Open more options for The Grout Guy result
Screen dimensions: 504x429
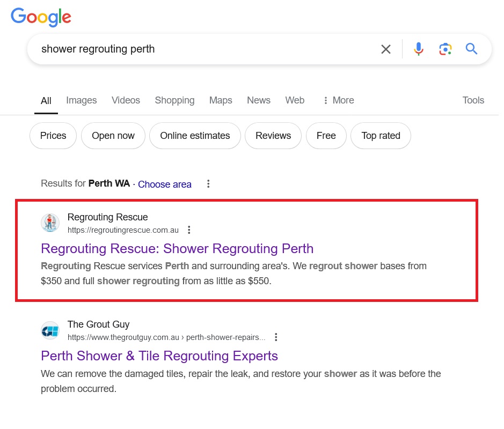click(276, 337)
